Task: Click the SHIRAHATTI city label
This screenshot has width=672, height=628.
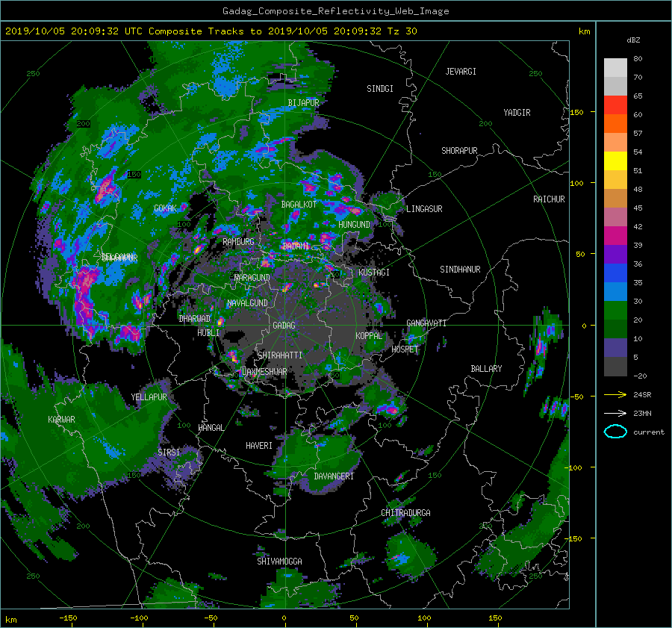Action: [280, 355]
